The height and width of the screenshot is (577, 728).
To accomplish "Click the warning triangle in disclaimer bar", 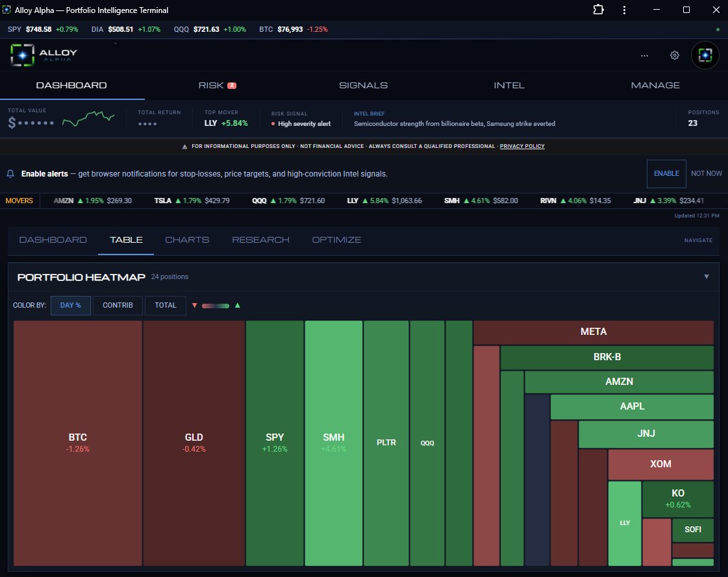I will (x=185, y=147).
